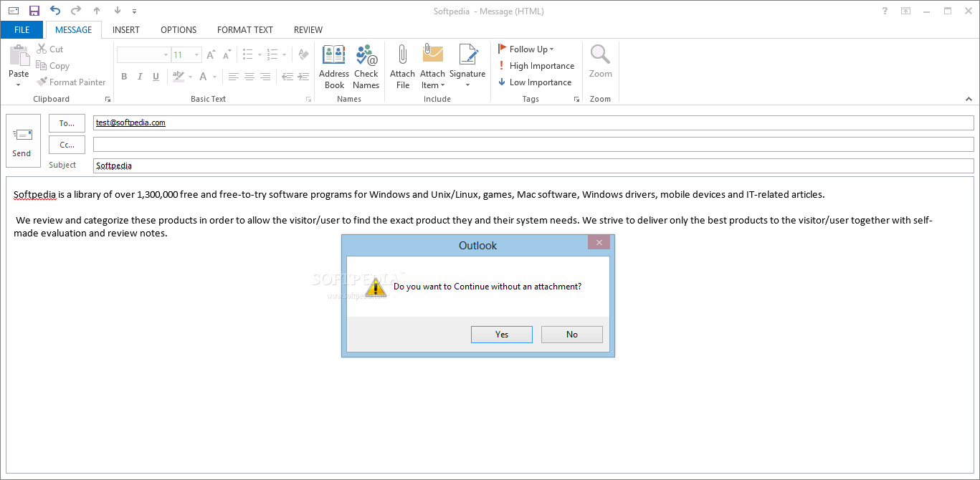Open the FILE tab
980x480 pixels.
(x=22, y=30)
